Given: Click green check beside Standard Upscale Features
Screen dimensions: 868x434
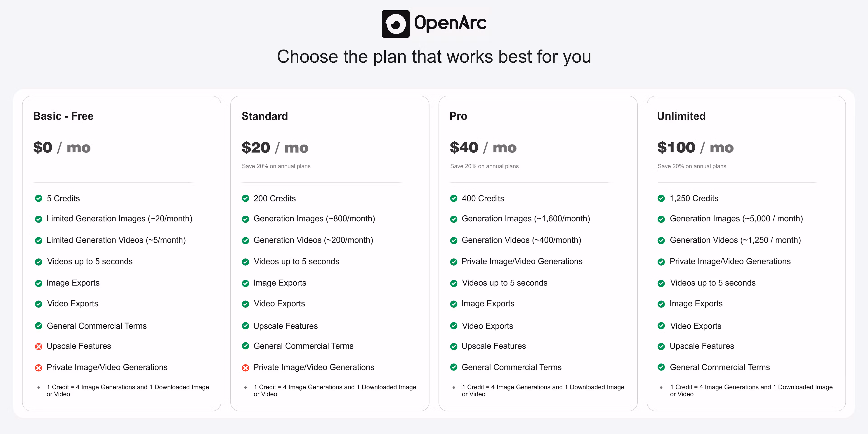Looking at the screenshot, I should point(246,326).
